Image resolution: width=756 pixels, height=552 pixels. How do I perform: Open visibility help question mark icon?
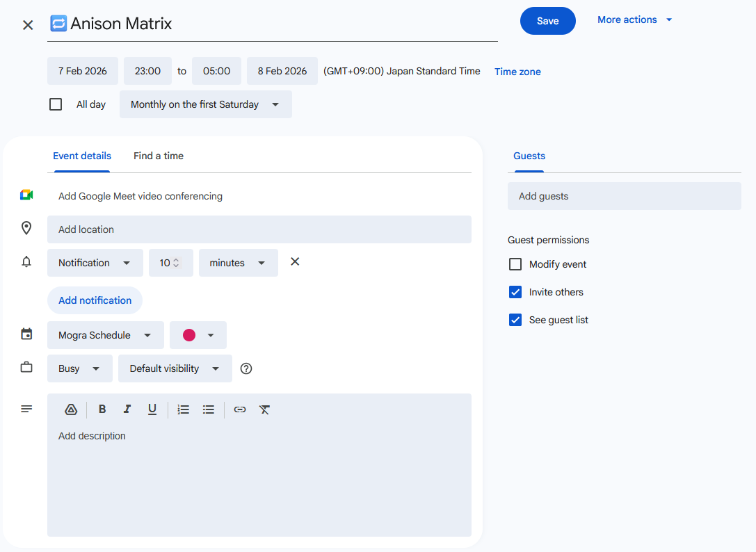pyautogui.click(x=246, y=368)
